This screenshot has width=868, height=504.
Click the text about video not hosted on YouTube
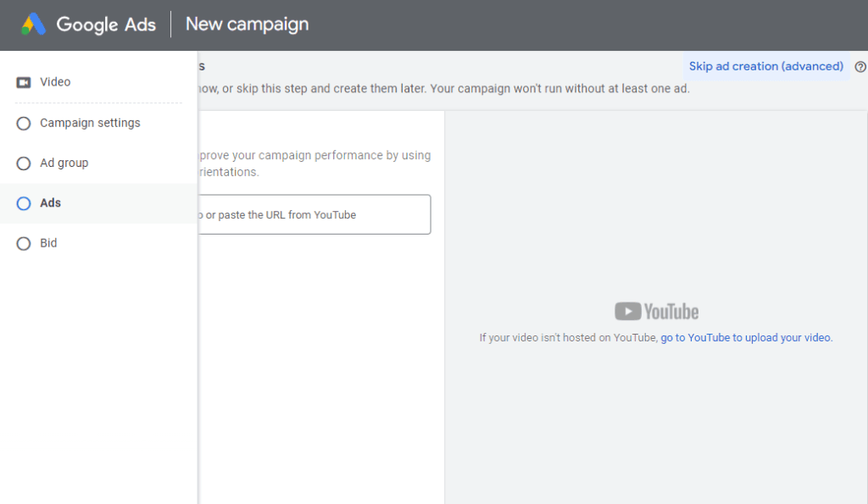568,337
